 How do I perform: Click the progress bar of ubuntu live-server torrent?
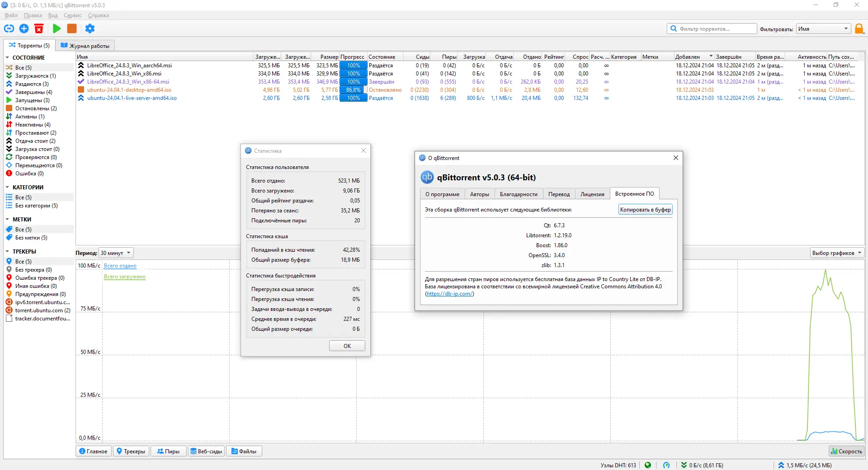pos(354,98)
